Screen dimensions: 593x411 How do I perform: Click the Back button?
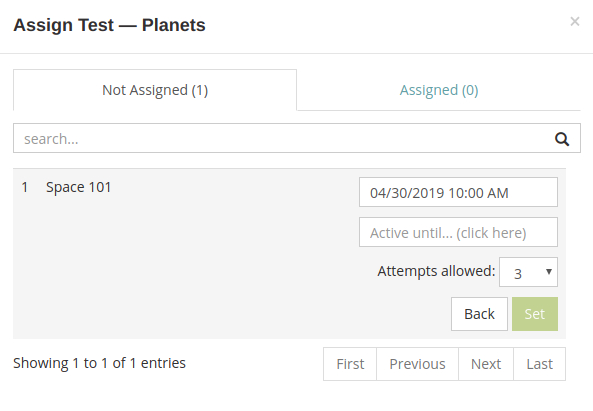(x=479, y=314)
